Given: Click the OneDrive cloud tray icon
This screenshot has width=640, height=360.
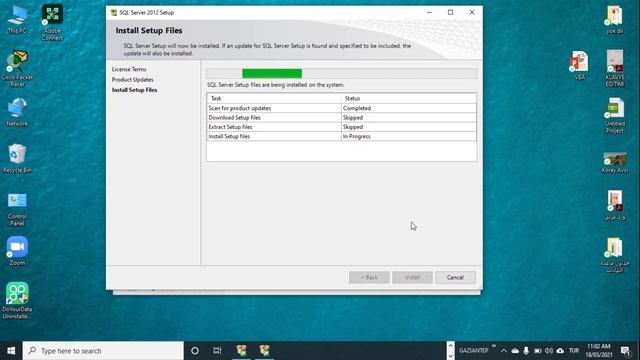Looking at the screenshot, I should tap(515, 351).
